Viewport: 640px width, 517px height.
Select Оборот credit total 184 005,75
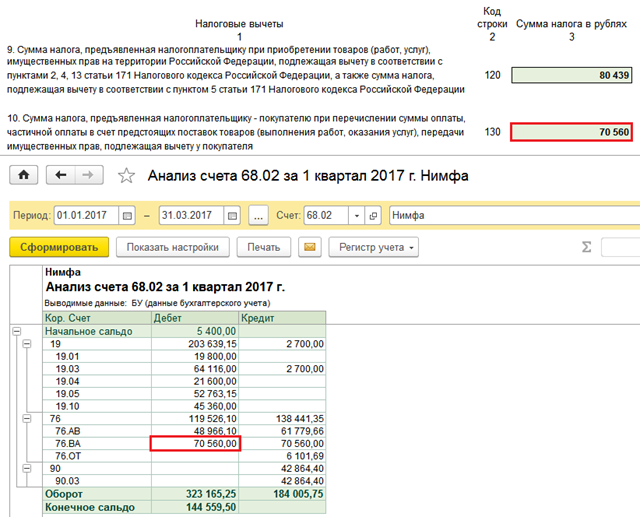pos(282,494)
